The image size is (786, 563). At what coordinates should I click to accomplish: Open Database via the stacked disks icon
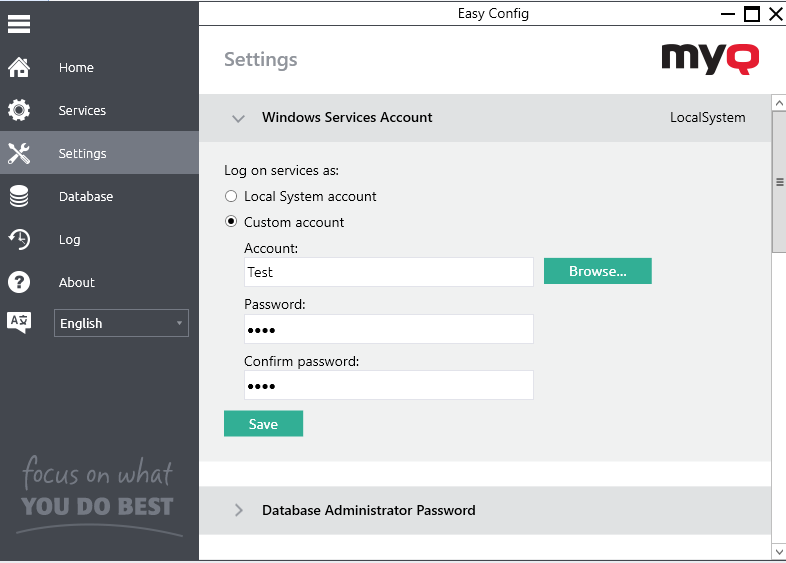tap(19, 197)
